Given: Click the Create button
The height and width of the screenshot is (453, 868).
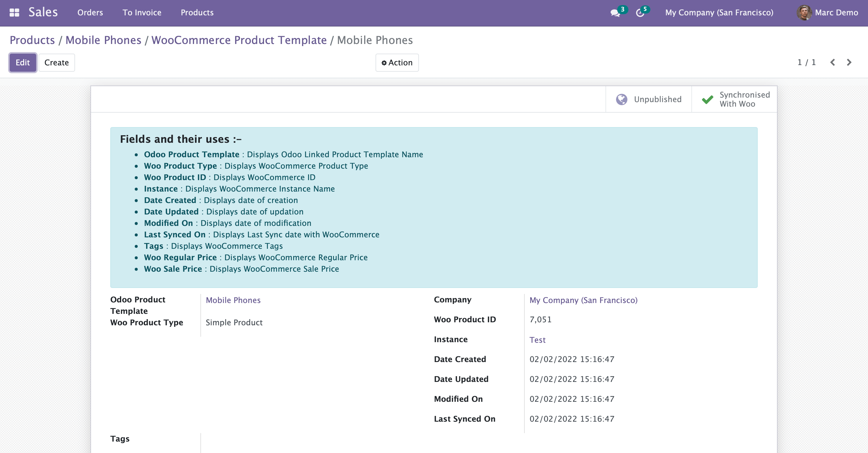Looking at the screenshot, I should pos(56,63).
